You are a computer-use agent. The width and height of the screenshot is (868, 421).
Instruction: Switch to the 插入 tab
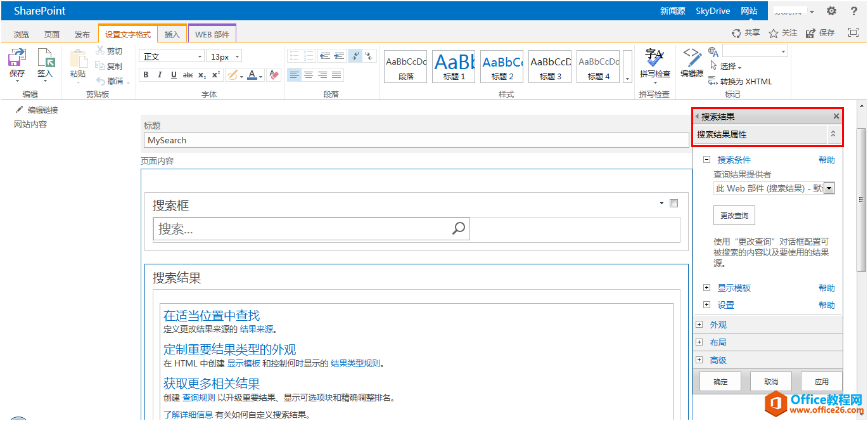[172, 35]
